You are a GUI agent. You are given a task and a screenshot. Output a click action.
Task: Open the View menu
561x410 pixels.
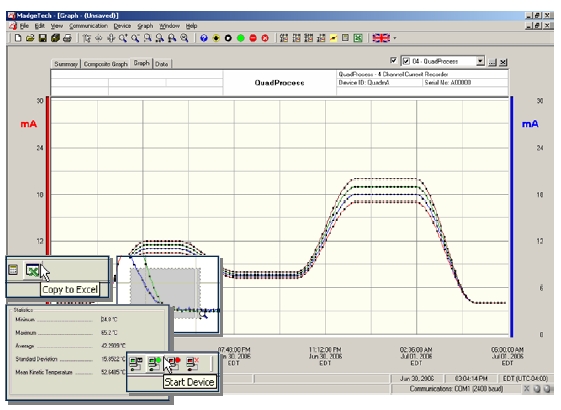point(57,26)
